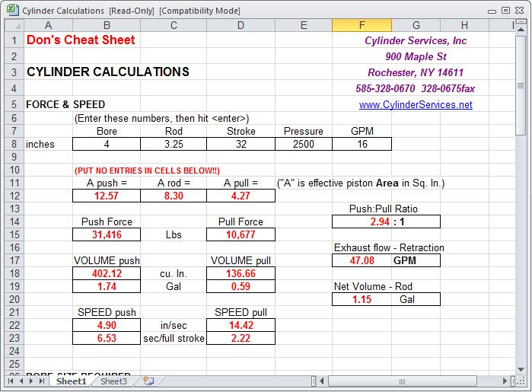Click the Select All corner box
The image size is (532, 392).
pos(14,25)
